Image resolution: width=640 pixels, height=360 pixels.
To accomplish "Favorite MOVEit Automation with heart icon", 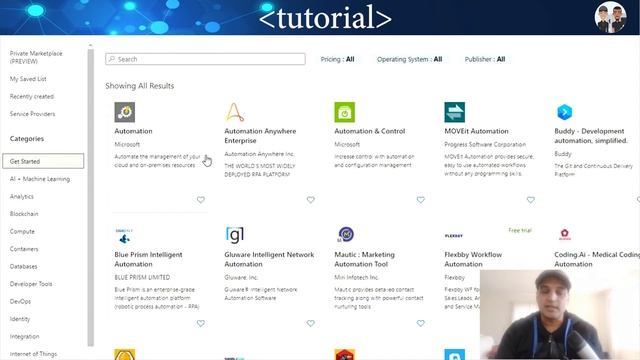I will (531, 200).
